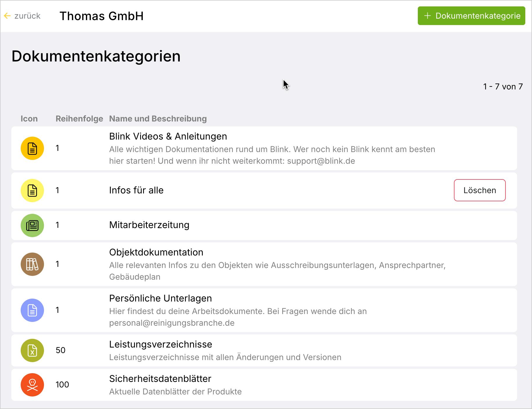Image resolution: width=532 pixels, height=409 pixels.
Task: Click the Mitarbeiterzeitung newspaper icon
Action: pos(32,225)
